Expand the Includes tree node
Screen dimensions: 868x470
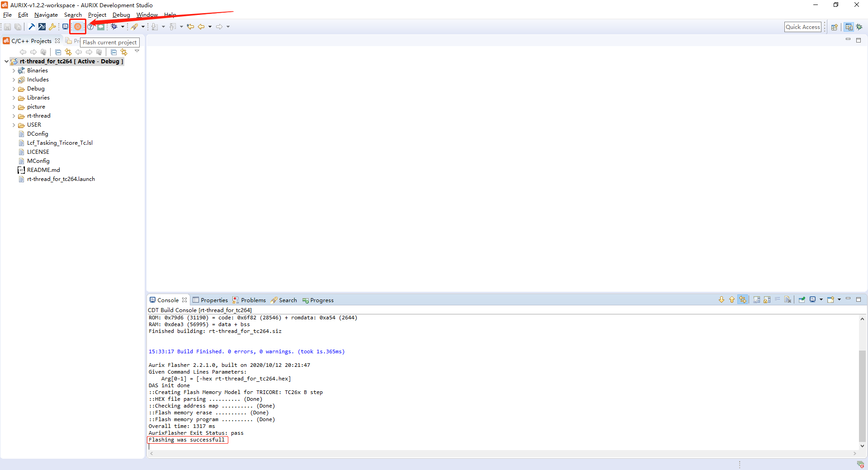tap(14, 80)
